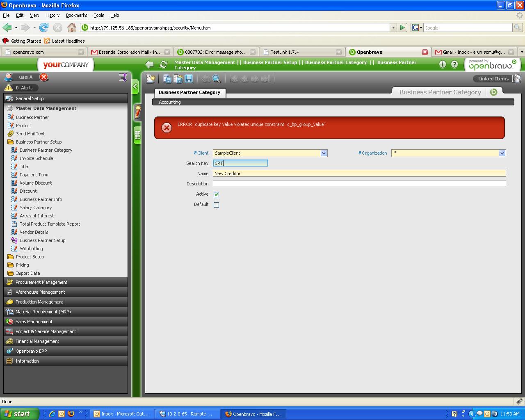The width and height of the screenshot is (525, 420).
Task: Click the Firefox Back arrow button
Action: point(7,27)
